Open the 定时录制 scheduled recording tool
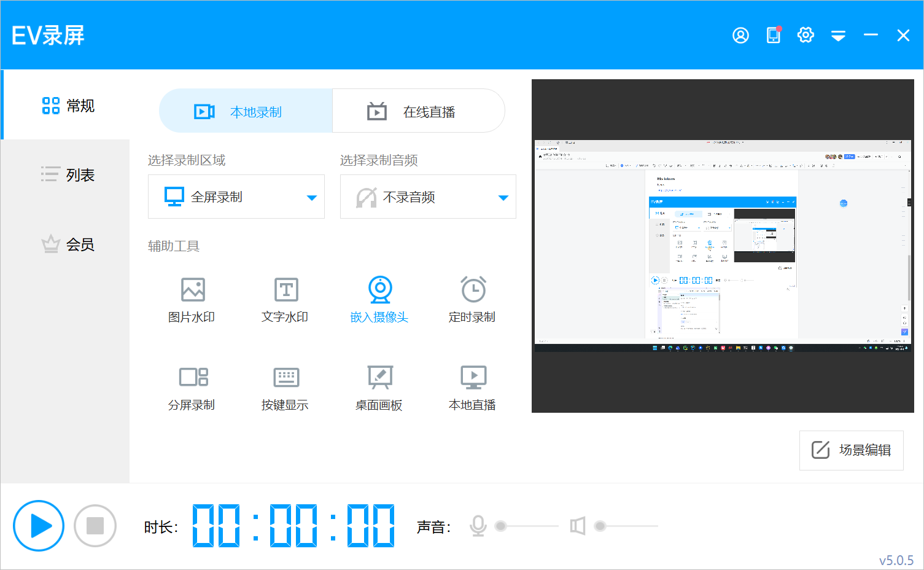Screen dimensions: 924x570 point(473,300)
